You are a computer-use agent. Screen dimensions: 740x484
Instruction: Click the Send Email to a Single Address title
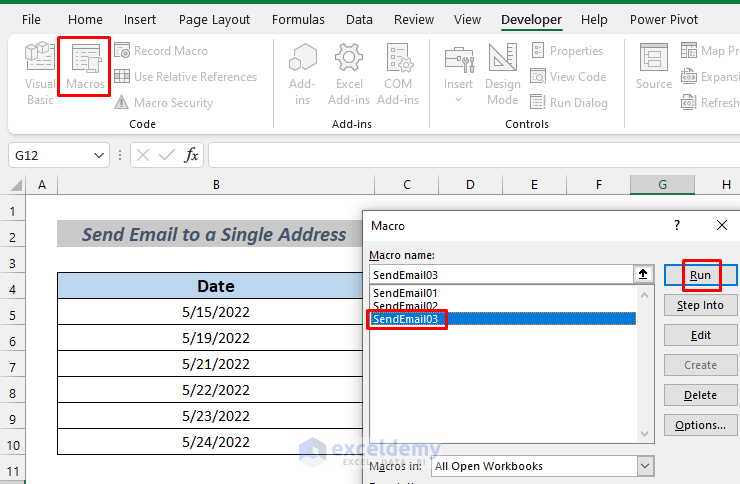point(214,234)
